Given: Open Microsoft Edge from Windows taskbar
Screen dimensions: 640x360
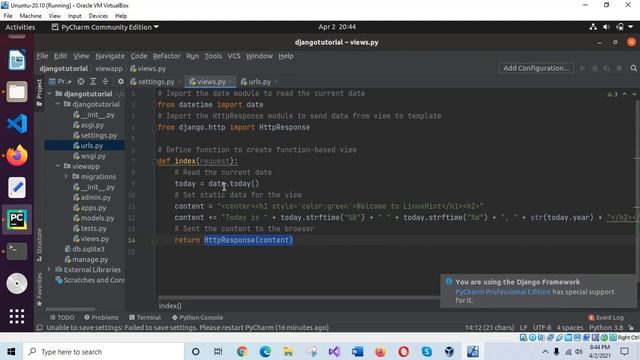Looking at the screenshot, I should (265, 351).
